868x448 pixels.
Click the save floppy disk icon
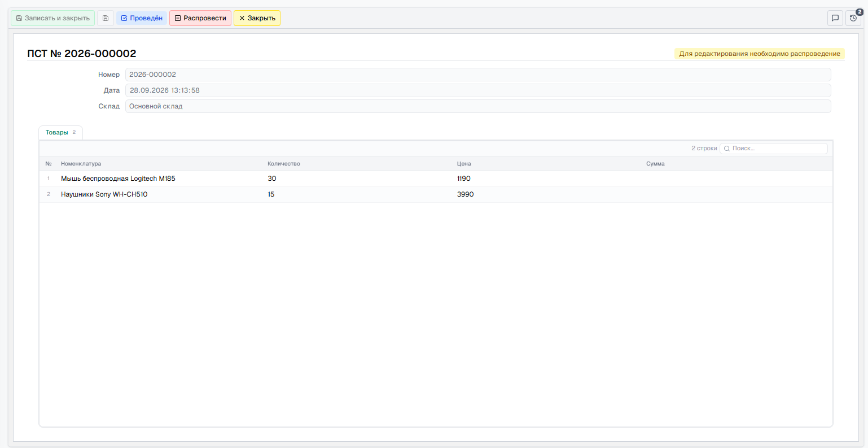coord(106,18)
